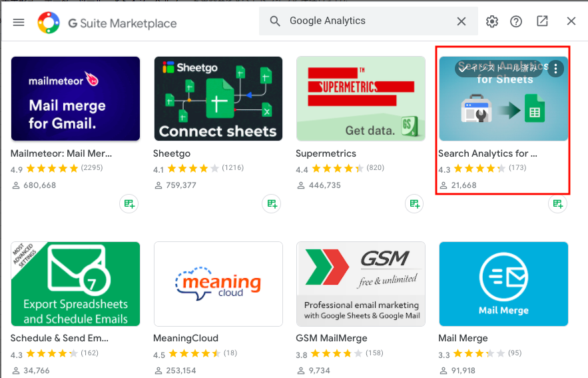The image size is (588, 378).
Task: Open the GSM MailMerge title link
Action: click(332, 338)
